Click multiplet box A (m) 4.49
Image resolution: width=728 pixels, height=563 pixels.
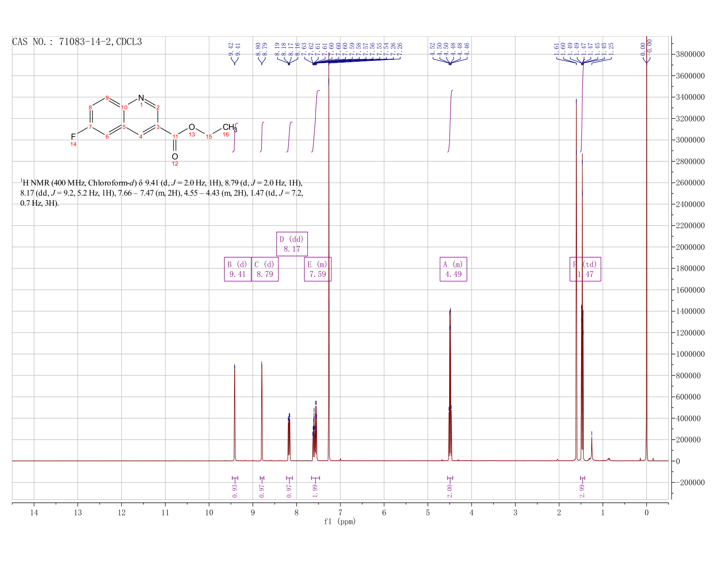(x=454, y=269)
